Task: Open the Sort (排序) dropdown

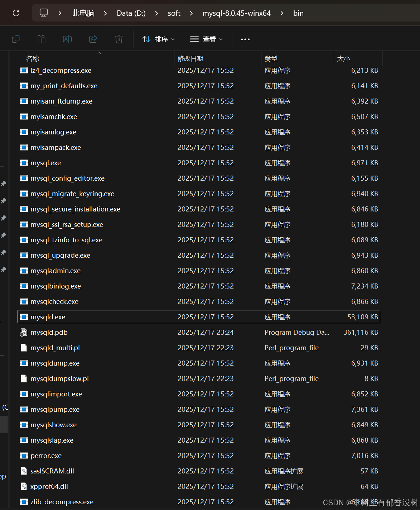Action: tap(158, 39)
